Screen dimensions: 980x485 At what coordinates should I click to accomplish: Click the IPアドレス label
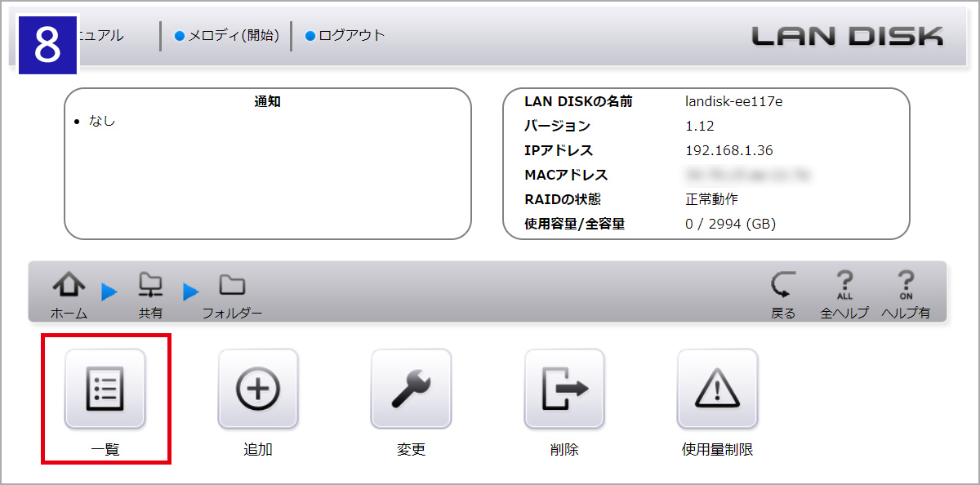[x=559, y=150]
